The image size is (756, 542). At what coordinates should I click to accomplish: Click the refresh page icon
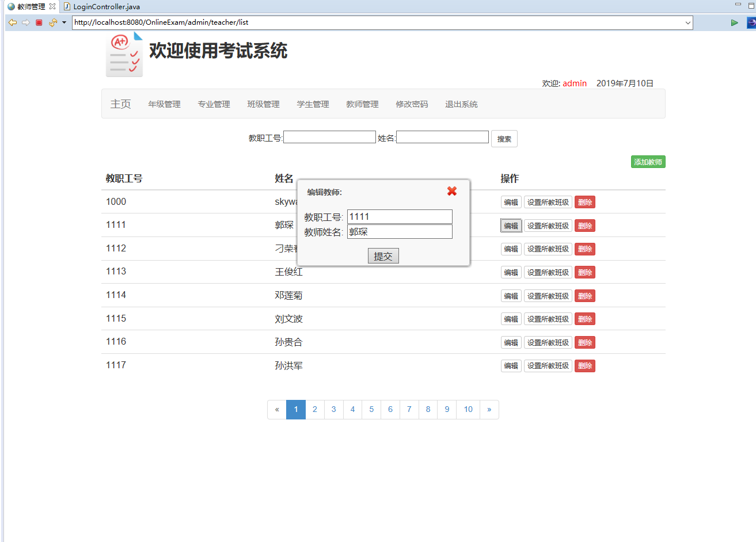click(52, 22)
